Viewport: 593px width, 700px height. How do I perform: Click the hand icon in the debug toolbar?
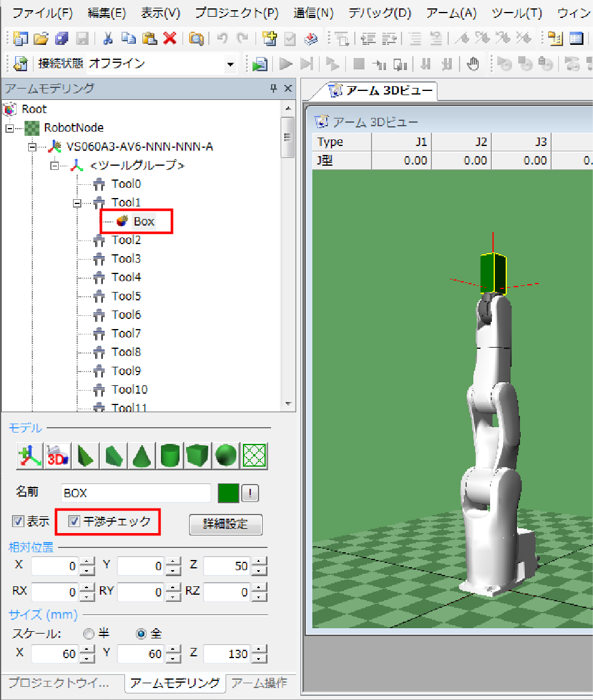tap(473, 64)
